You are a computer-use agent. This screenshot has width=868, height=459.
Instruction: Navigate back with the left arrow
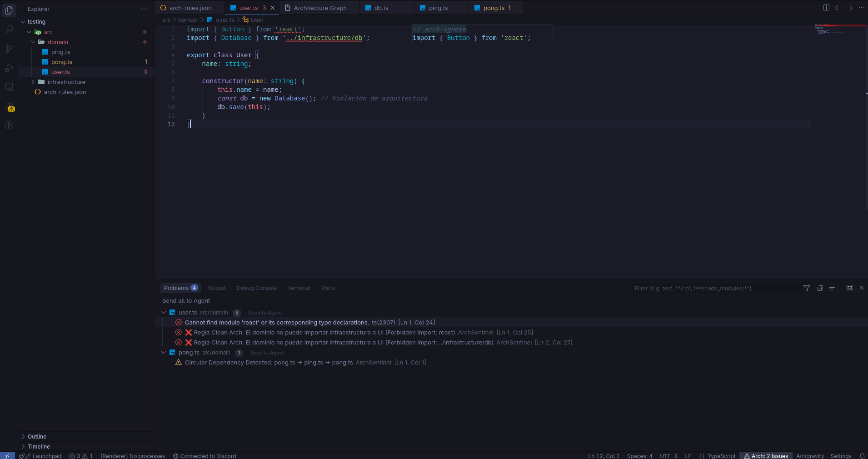pyautogui.click(x=838, y=8)
